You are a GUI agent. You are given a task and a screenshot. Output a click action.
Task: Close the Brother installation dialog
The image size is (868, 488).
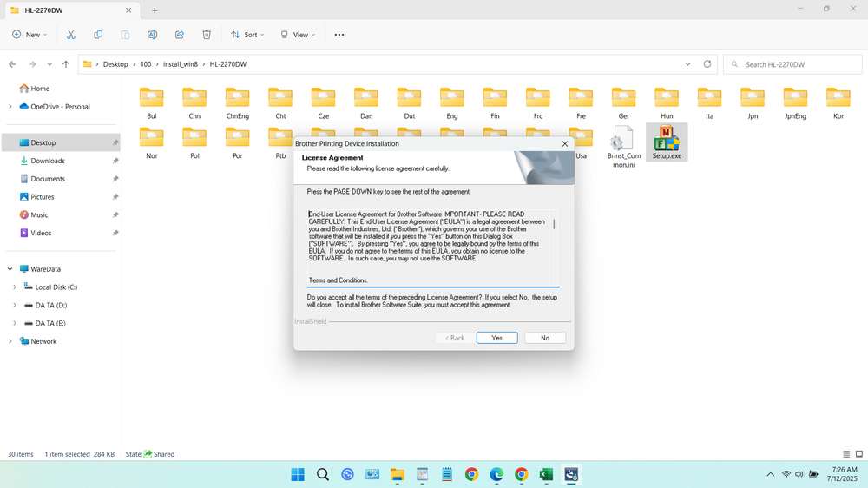pos(565,143)
